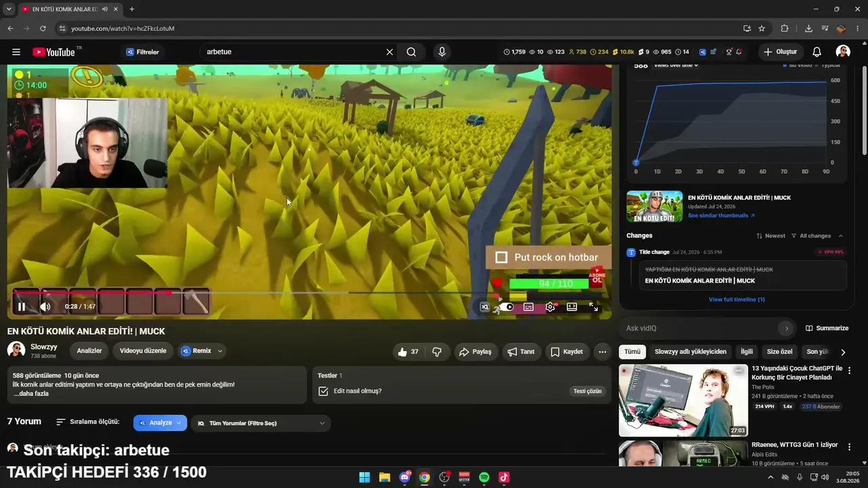Image resolution: width=868 pixels, height=488 pixels.
Task: Pause the video
Action: (x=22, y=307)
